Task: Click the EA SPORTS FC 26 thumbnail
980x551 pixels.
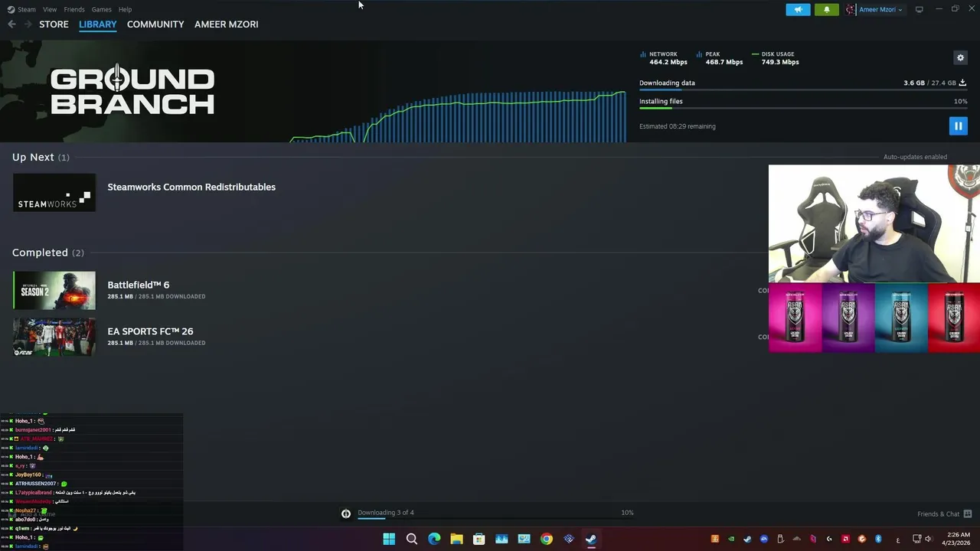Action: [54, 337]
